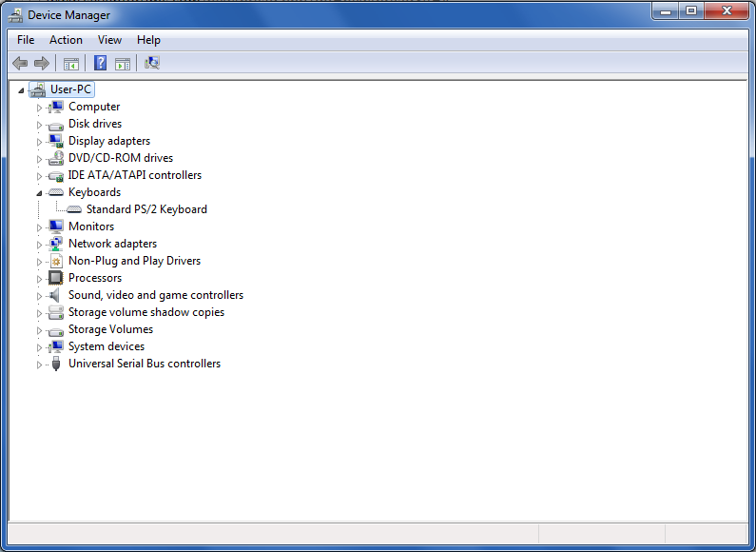The width and height of the screenshot is (756, 552).
Task: Expand the Disk drives node
Action: coord(39,125)
